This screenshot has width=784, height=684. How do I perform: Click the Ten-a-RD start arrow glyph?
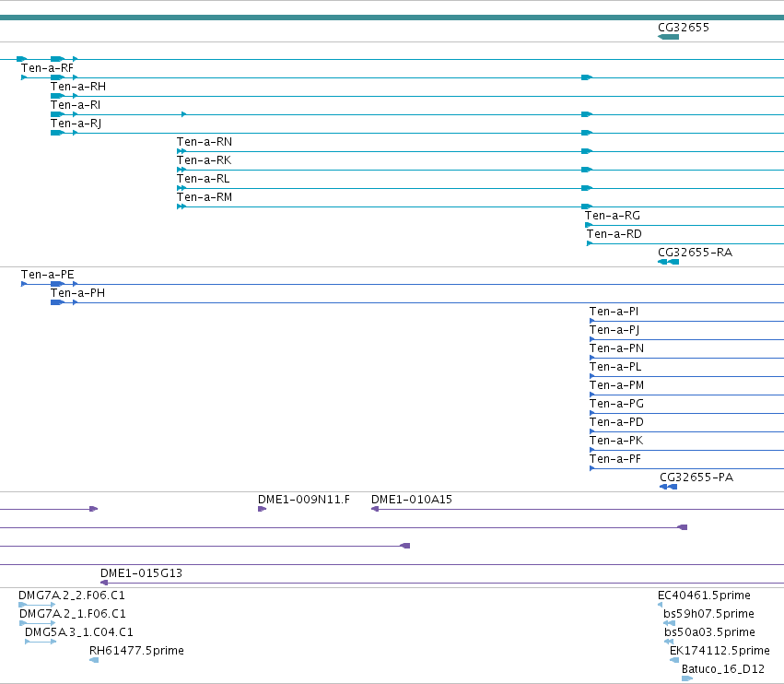coord(590,243)
